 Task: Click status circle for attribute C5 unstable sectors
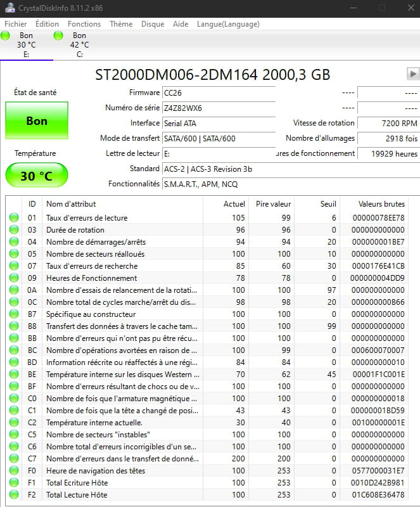pos(14,435)
